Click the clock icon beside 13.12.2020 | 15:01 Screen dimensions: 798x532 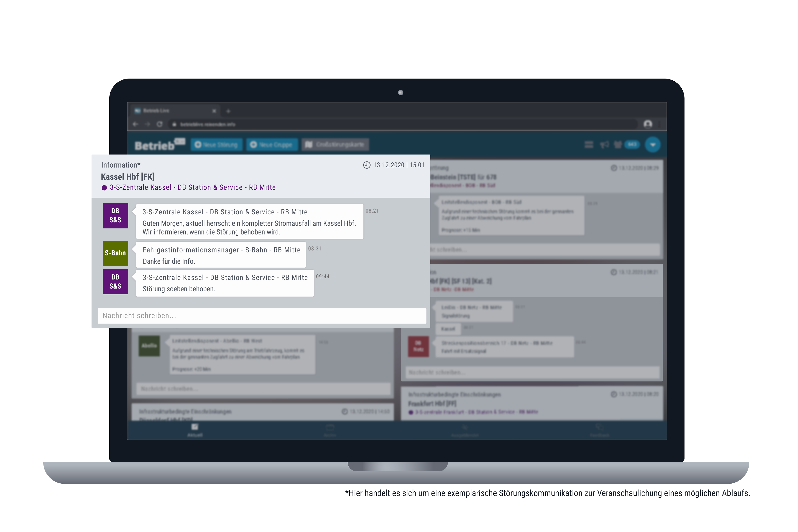click(x=367, y=165)
